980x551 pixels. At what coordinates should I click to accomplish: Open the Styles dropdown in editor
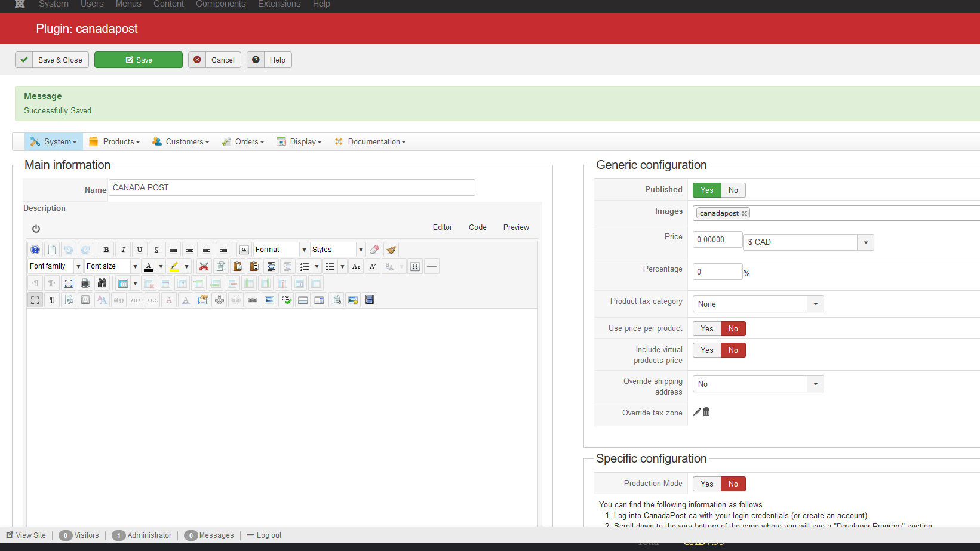click(337, 250)
